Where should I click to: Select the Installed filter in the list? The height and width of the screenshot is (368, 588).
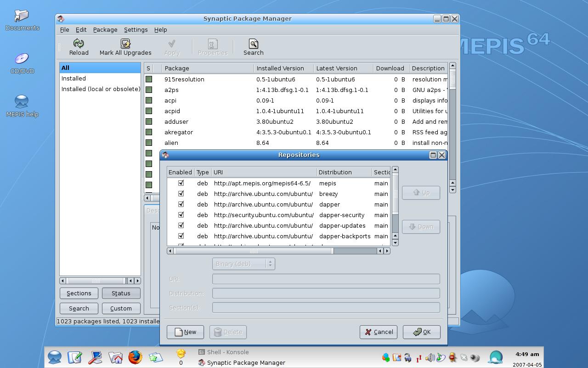click(100, 79)
